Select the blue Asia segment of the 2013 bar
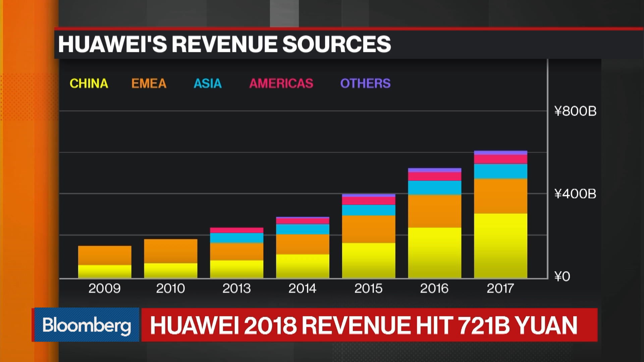The width and height of the screenshot is (644, 362). coord(236,238)
